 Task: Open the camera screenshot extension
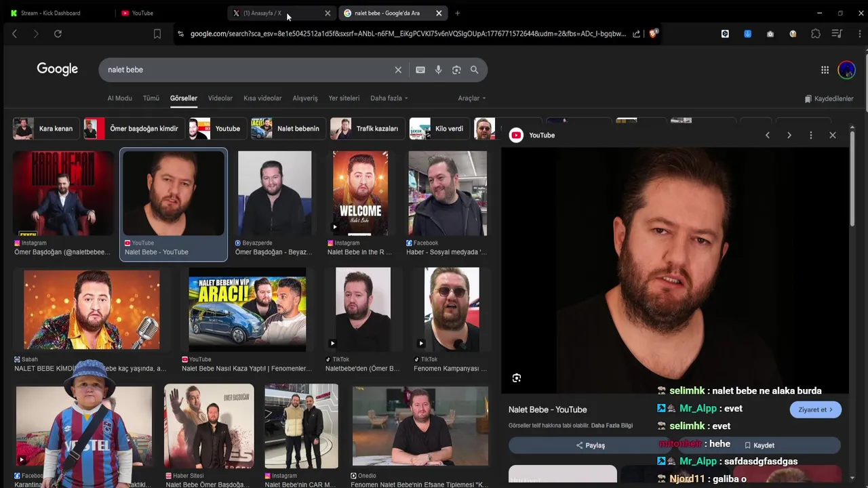coord(770,33)
